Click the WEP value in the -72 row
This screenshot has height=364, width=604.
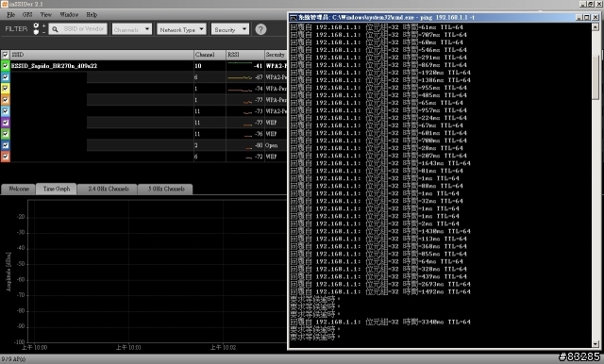coord(271,157)
